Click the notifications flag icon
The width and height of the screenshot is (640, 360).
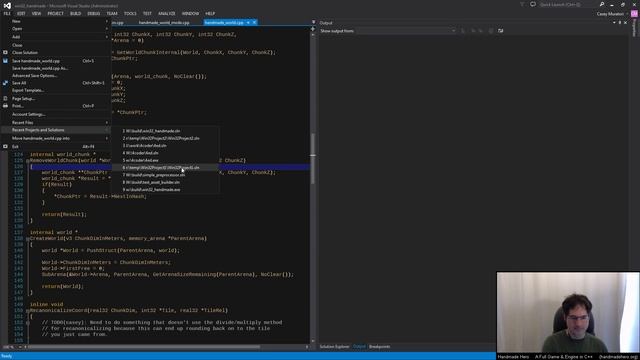pos(522,4)
